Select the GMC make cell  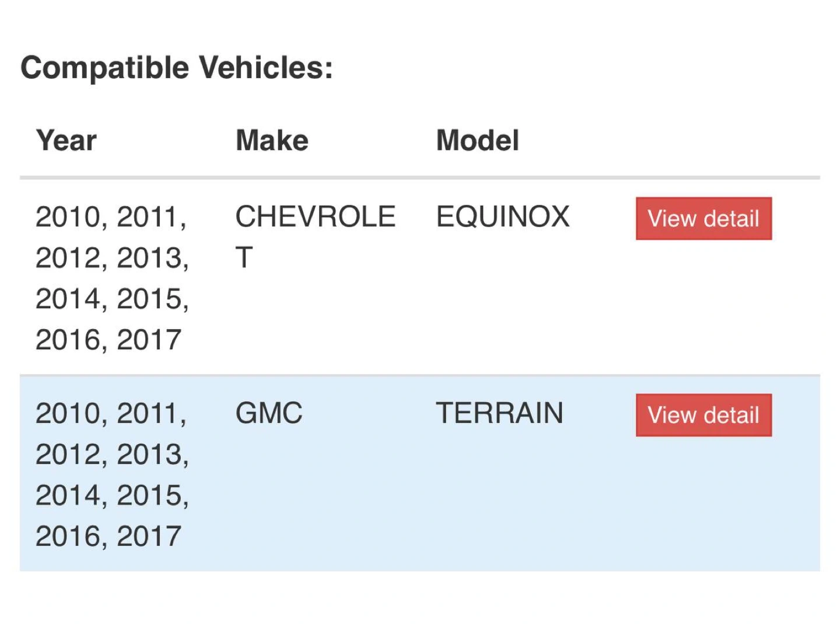pos(269,413)
